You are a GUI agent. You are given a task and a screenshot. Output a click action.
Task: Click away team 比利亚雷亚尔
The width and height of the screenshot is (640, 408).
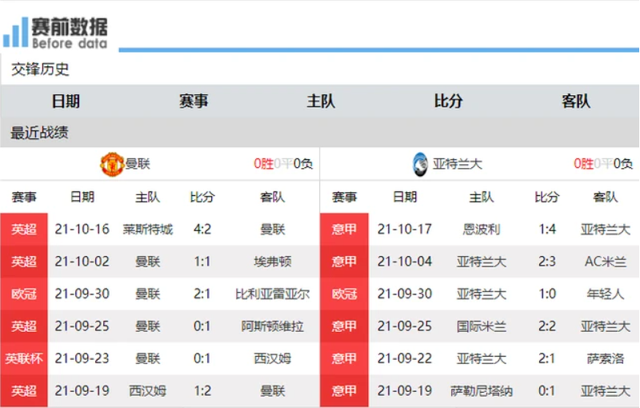(x=273, y=294)
